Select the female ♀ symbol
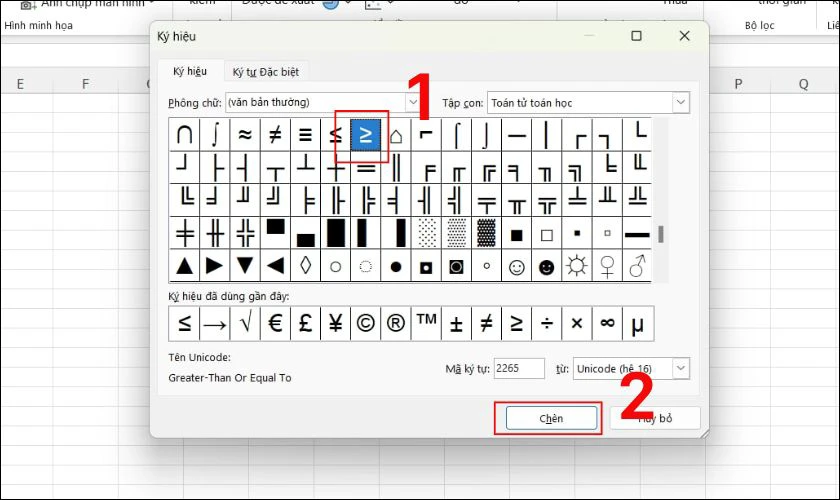This screenshot has width=840, height=500. (x=607, y=265)
